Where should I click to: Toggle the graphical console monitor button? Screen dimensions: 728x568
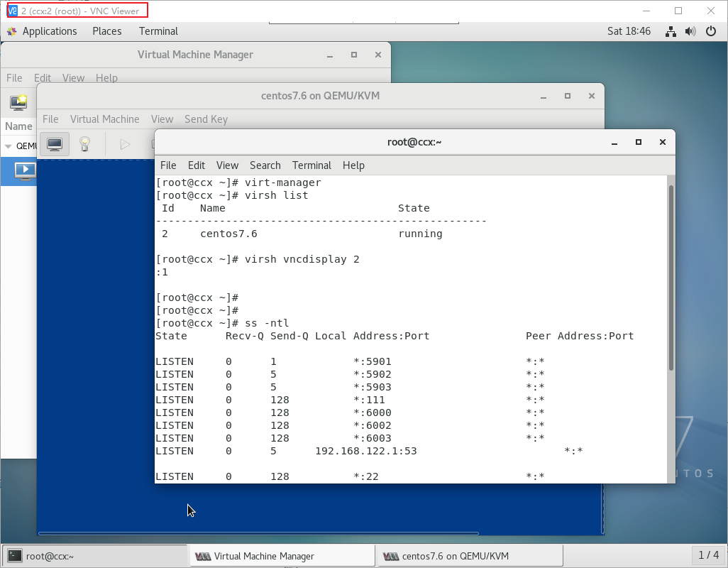tap(55, 144)
